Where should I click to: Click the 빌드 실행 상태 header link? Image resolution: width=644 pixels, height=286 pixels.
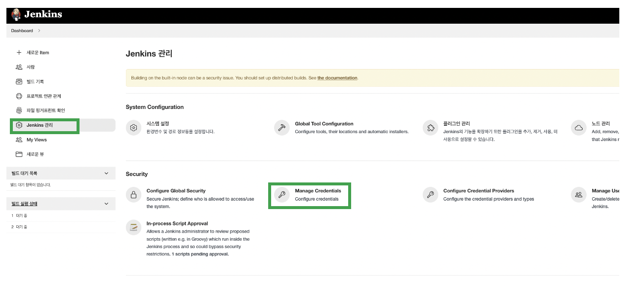[25, 204]
